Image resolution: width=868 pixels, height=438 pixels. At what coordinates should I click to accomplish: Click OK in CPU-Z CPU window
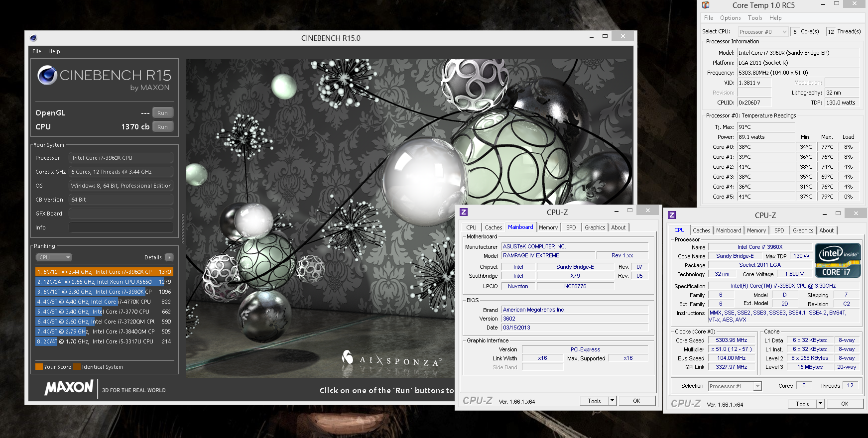(x=845, y=404)
